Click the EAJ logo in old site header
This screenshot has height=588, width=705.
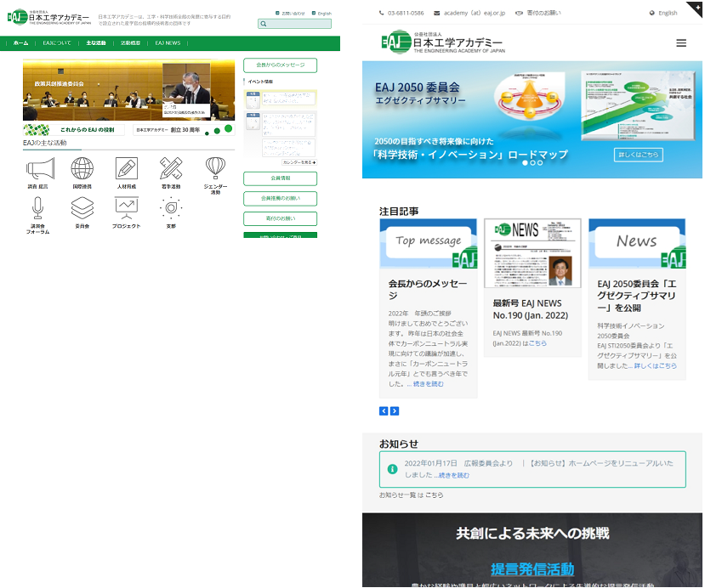tap(49, 17)
